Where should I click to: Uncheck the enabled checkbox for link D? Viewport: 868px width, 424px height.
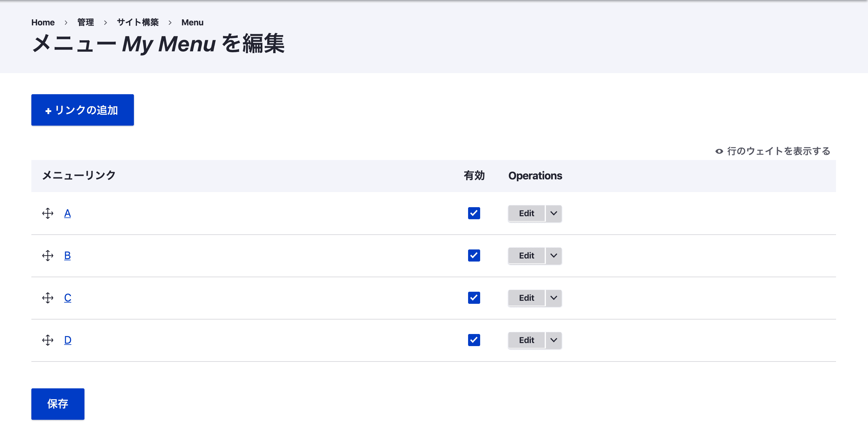pyautogui.click(x=474, y=340)
